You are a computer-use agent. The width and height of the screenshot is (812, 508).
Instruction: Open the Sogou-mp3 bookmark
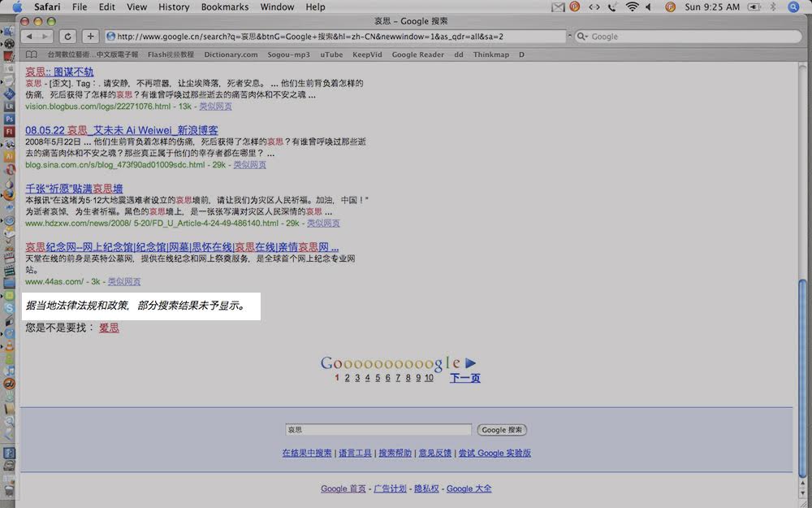click(288, 54)
